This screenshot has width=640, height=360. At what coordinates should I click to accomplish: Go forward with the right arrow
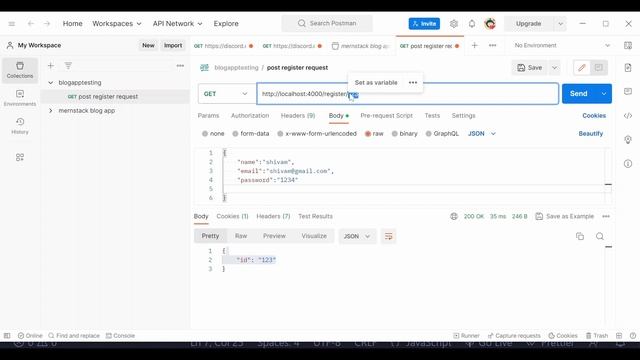click(47, 24)
